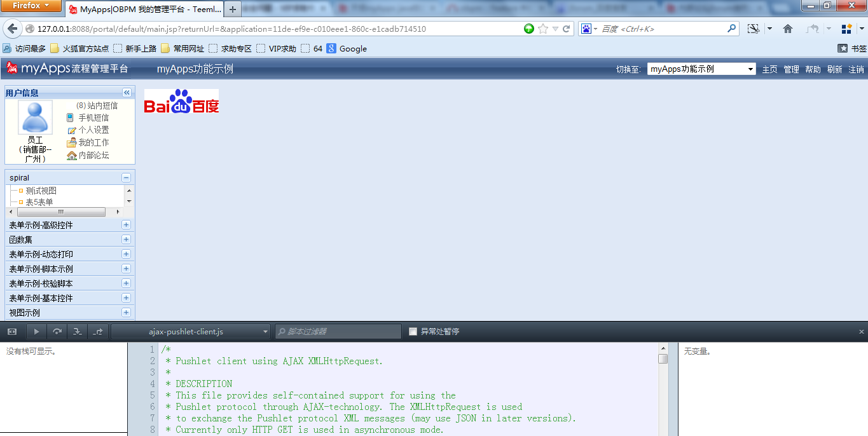Enable the pause on exceptions checkbox
Screen dimensions: 868x436
[x=413, y=331]
